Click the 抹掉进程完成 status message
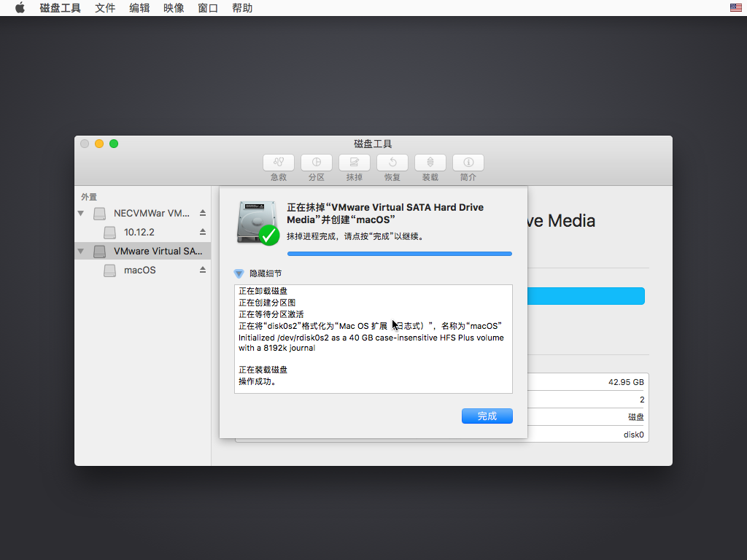The image size is (747, 560). coord(355,236)
